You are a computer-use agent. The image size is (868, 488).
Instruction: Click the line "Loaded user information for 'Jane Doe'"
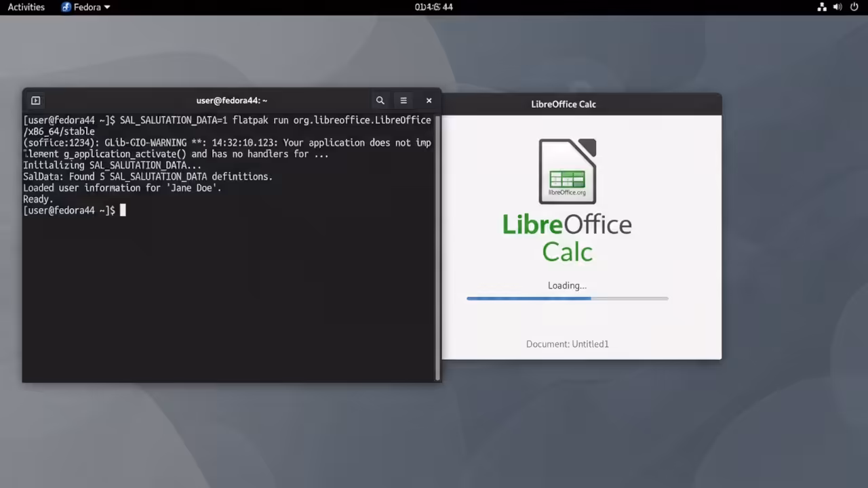pos(122,188)
